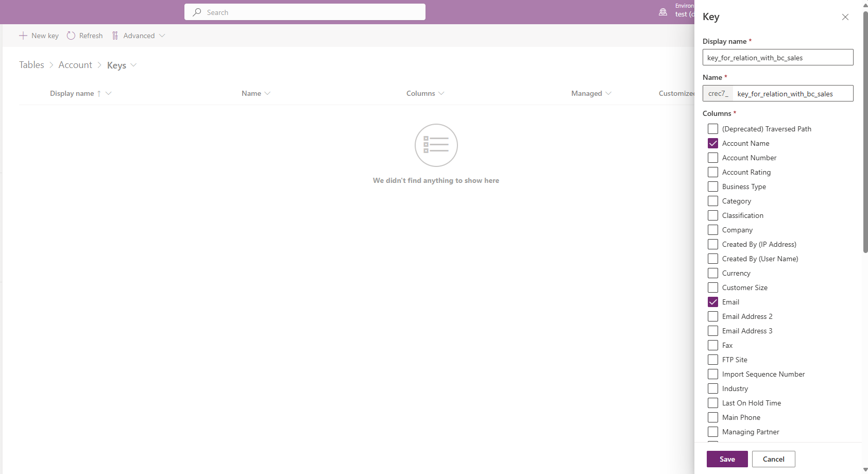This screenshot has height=474, width=868.
Task: Open the Advanced menu
Action: [x=139, y=36]
